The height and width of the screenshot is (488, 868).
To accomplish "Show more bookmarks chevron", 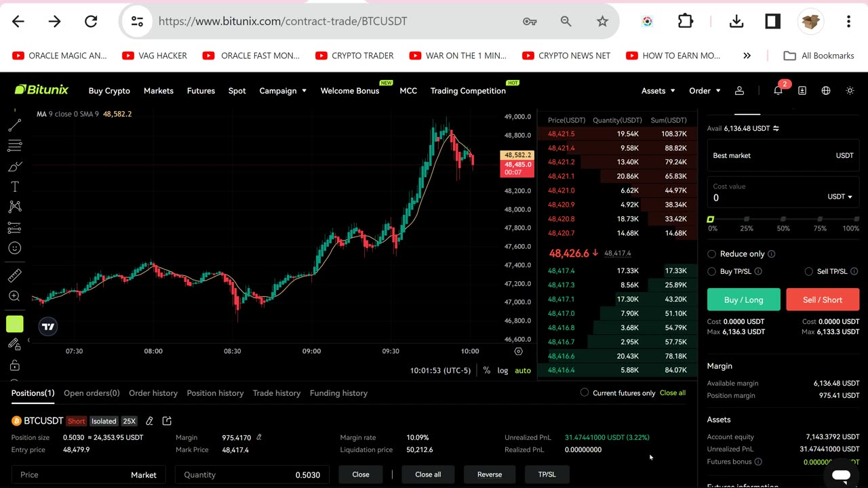I will coord(747,56).
